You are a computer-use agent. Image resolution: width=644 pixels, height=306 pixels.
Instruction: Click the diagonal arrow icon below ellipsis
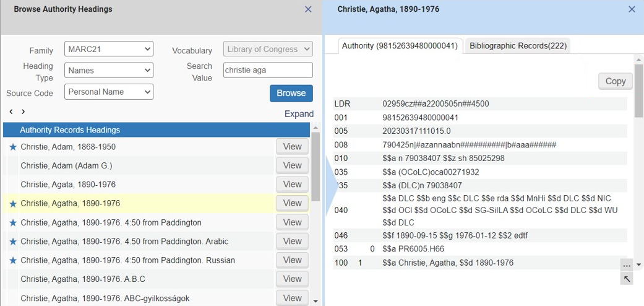point(626,279)
